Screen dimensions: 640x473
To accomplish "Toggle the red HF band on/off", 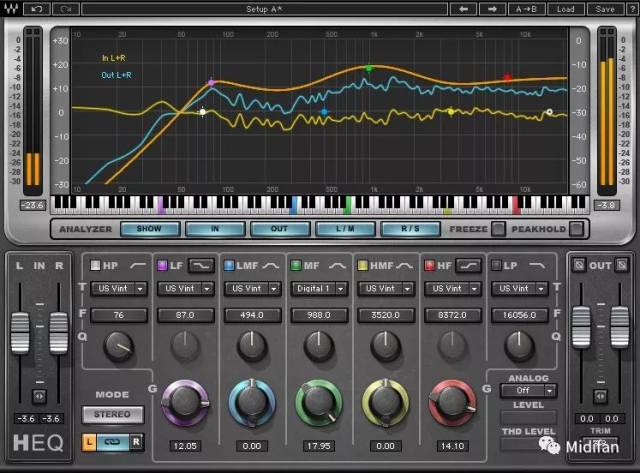I will [429, 266].
